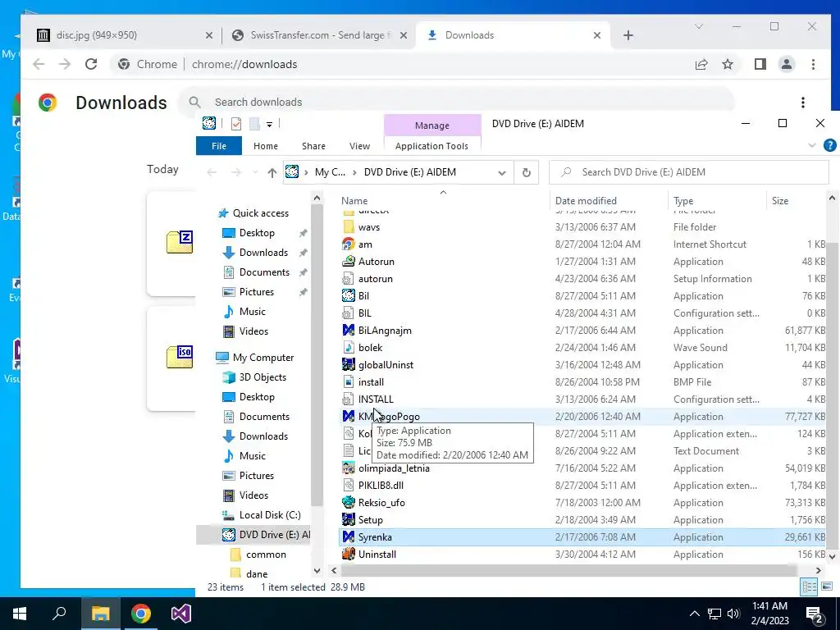Screen dimensions: 840x630
Task: Select the KMLegoPogo application icon
Action: pyautogui.click(x=348, y=416)
